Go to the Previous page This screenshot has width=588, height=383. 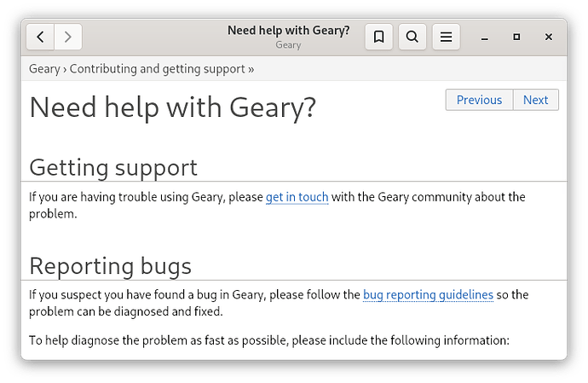click(479, 100)
